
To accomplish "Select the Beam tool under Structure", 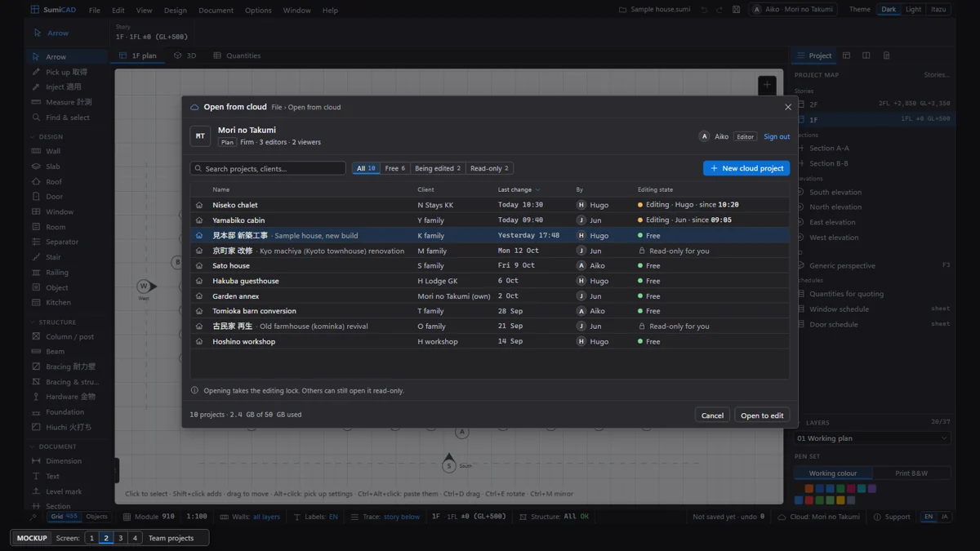I will pyautogui.click(x=65, y=352).
